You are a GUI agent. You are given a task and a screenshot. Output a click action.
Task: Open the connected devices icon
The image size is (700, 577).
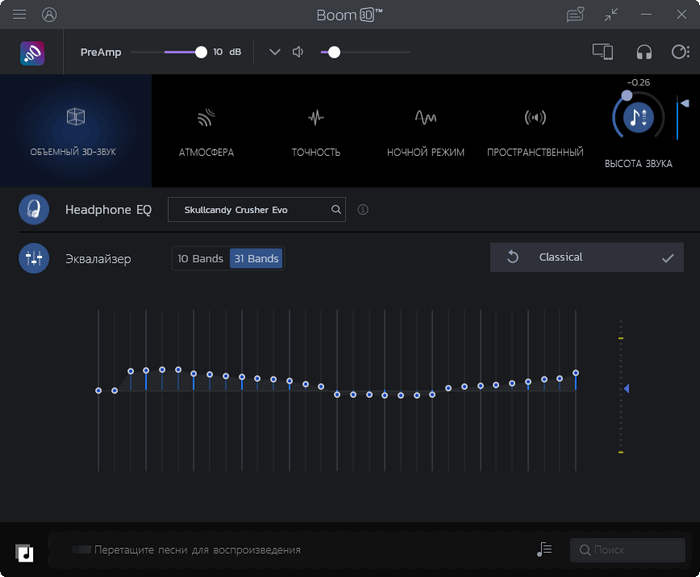[x=602, y=52]
